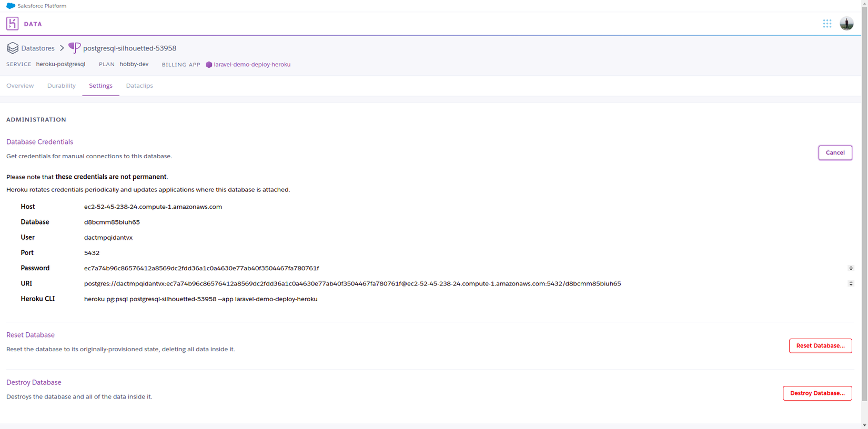Open the app switcher grid icon
Image resolution: width=868 pixels, height=429 pixels.
[x=827, y=24]
